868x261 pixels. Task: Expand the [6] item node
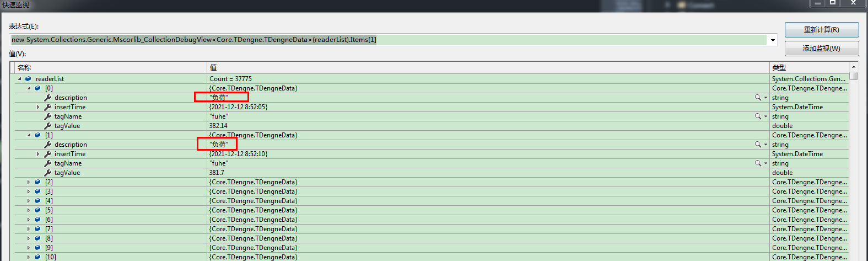click(29, 220)
